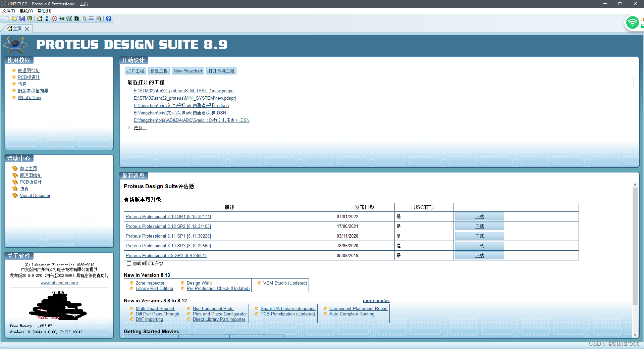The width and height of the screenshot is (644, 349).
Task: Open the 原理图绘制 tutorial link
Action: click(x=29, y=71)
